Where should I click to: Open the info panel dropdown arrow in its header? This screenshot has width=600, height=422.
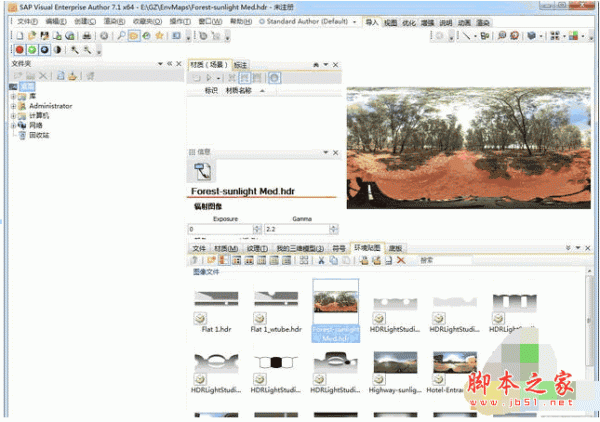coord(326,152)
